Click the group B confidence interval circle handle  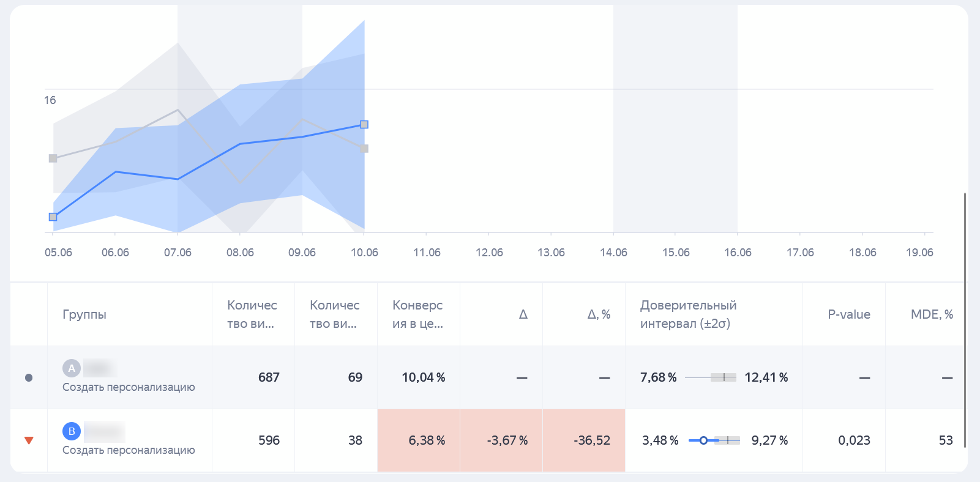click(703, 440)
